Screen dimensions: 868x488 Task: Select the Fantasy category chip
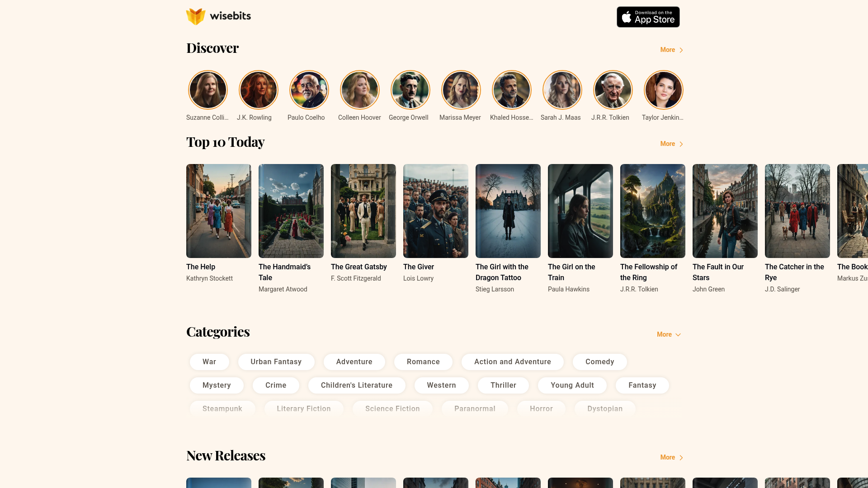642,385
